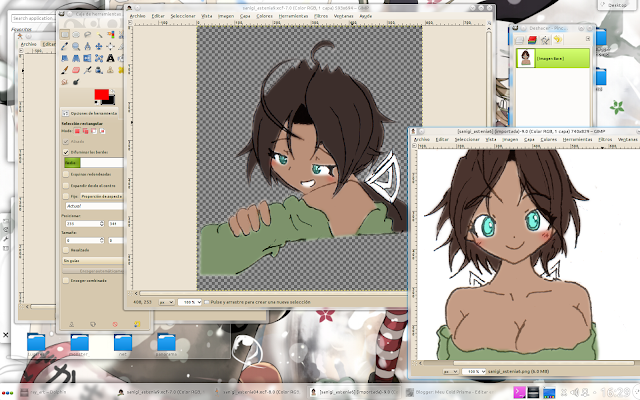Open 'Proporción de aspecto' dropdown
This screenshot has width=640, height=400.
pos(101,196)
